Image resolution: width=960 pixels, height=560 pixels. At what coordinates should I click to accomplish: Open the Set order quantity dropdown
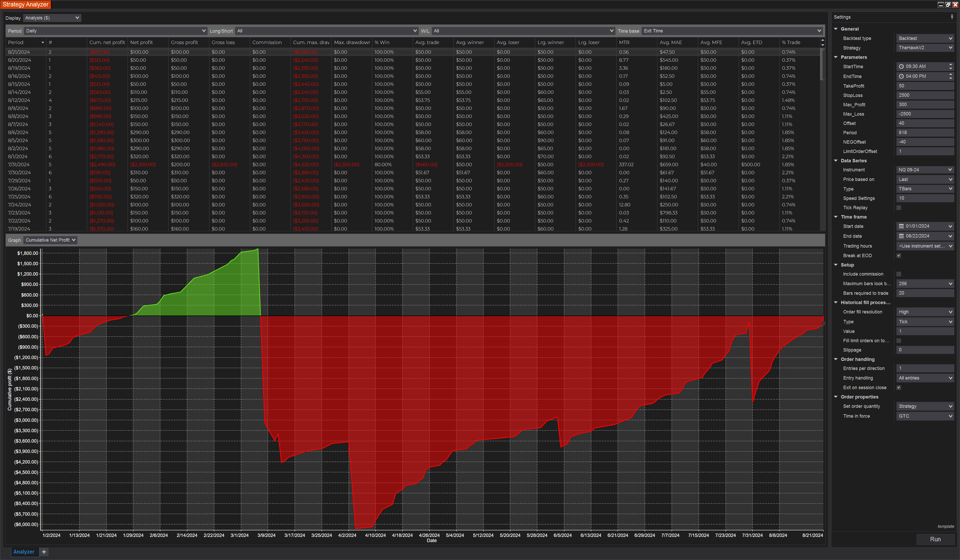click(925, 406)
